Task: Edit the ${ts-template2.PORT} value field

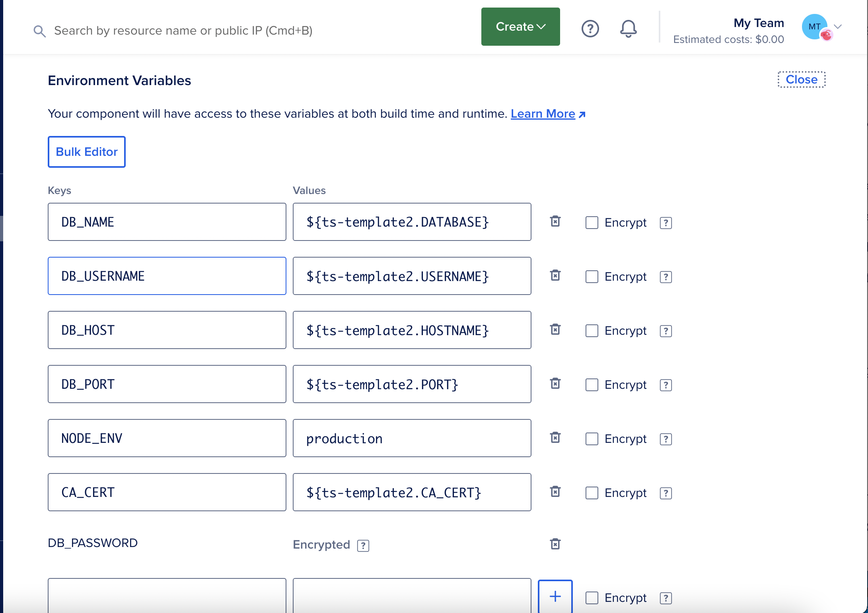Action: [x=412, y=384]
